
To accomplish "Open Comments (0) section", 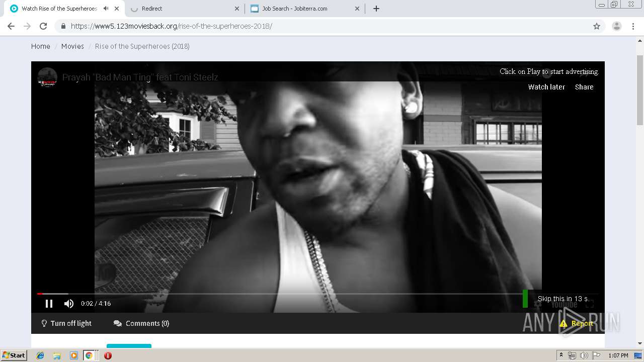I will (x=141, y=323).
